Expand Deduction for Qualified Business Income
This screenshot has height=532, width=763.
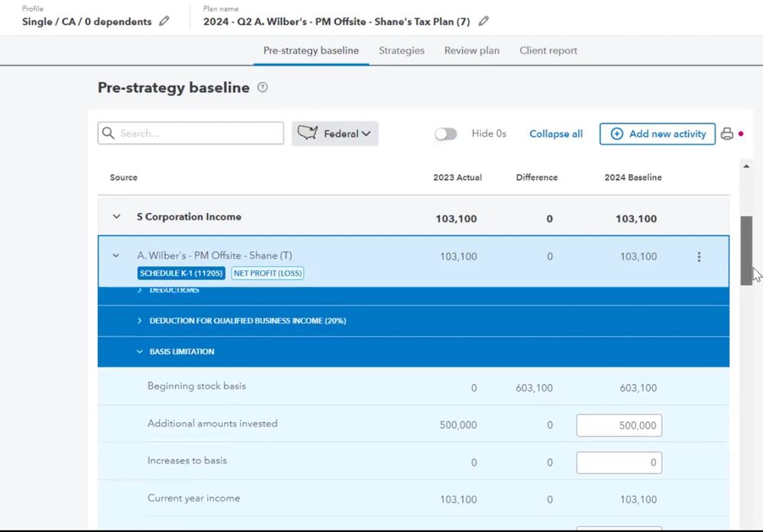[140, 321]
